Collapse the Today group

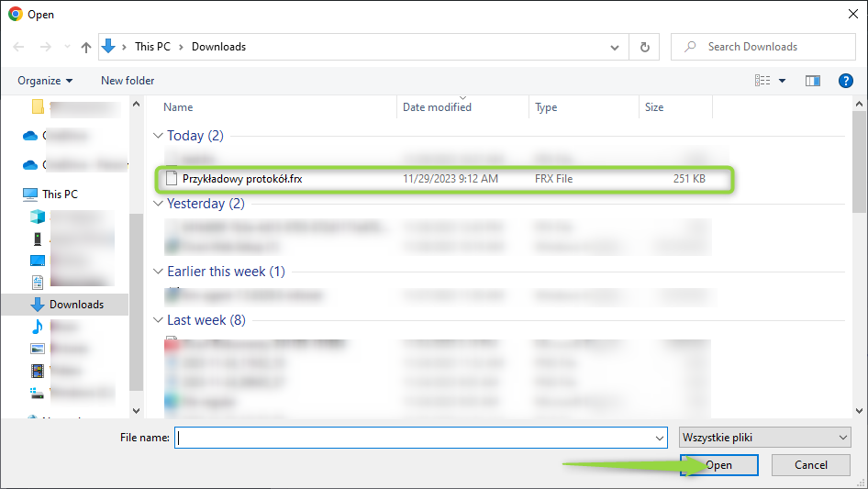pyautogui.click(x=158, y=136)
